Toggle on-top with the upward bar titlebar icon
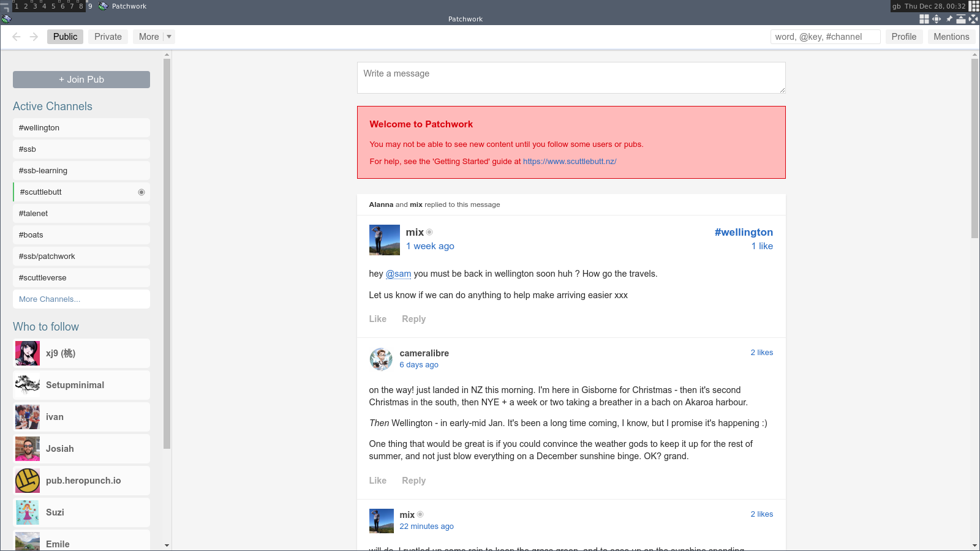The image size is (980, 551). point(961,19)
